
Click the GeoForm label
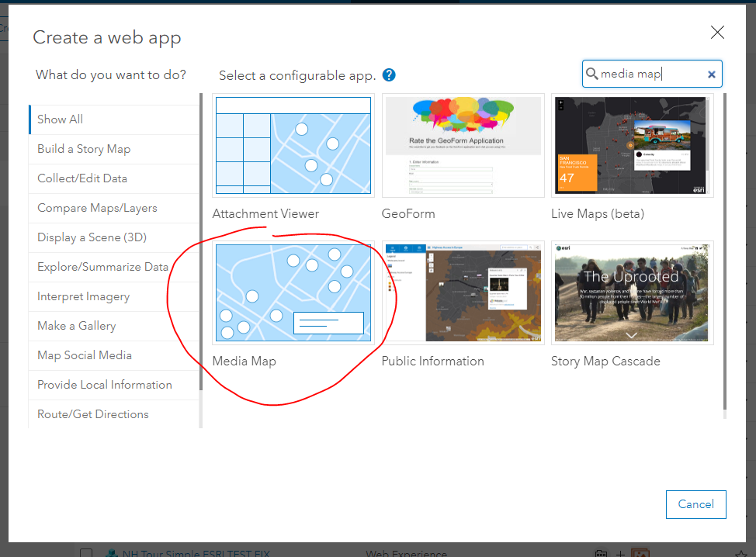[x=408, y=214]
